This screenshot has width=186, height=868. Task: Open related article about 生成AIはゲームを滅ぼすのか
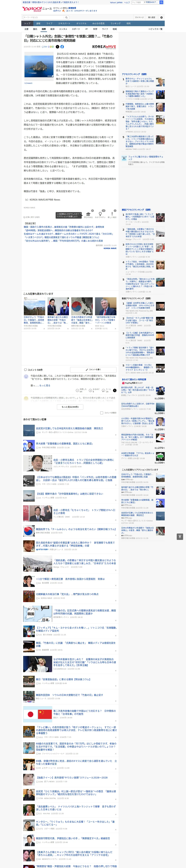coord(69,234)
